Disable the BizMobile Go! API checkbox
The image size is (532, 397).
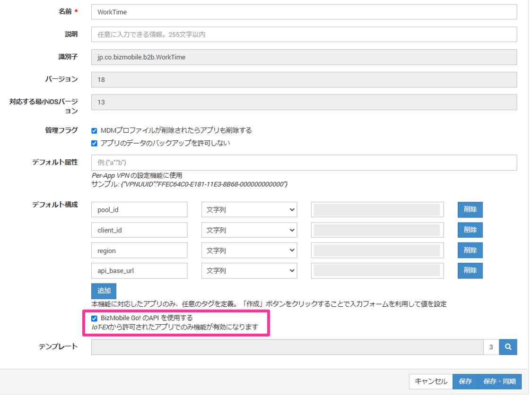95,318
